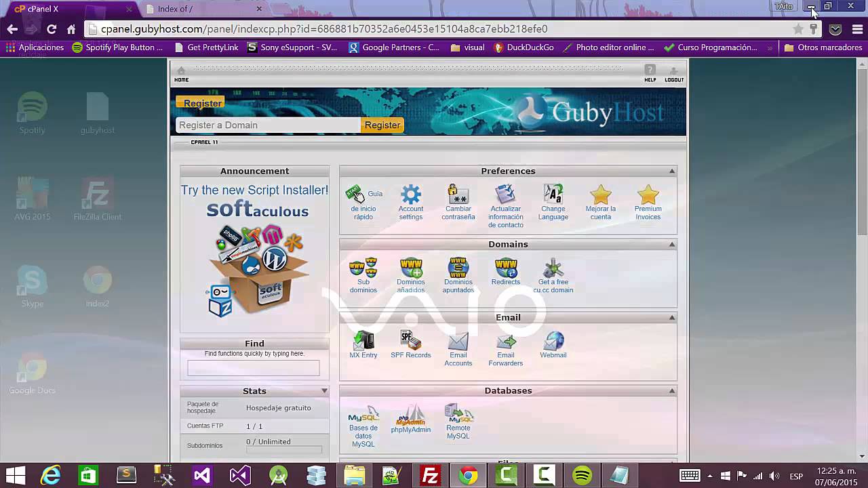Click the ESP language indicator
Viewport: 868px width, 488px height.
(796, 476)
